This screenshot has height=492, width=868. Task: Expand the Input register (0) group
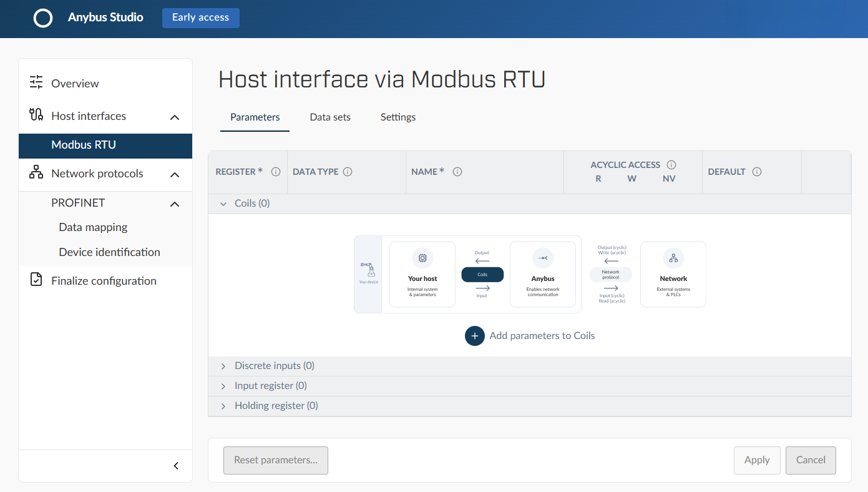point(223,386)
